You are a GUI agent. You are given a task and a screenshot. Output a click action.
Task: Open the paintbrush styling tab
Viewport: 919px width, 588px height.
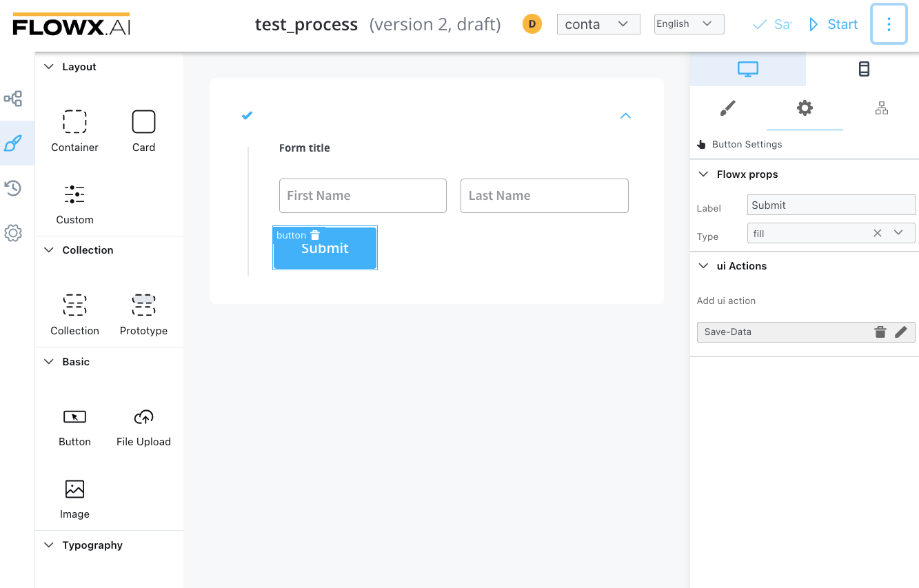[727, 108]
